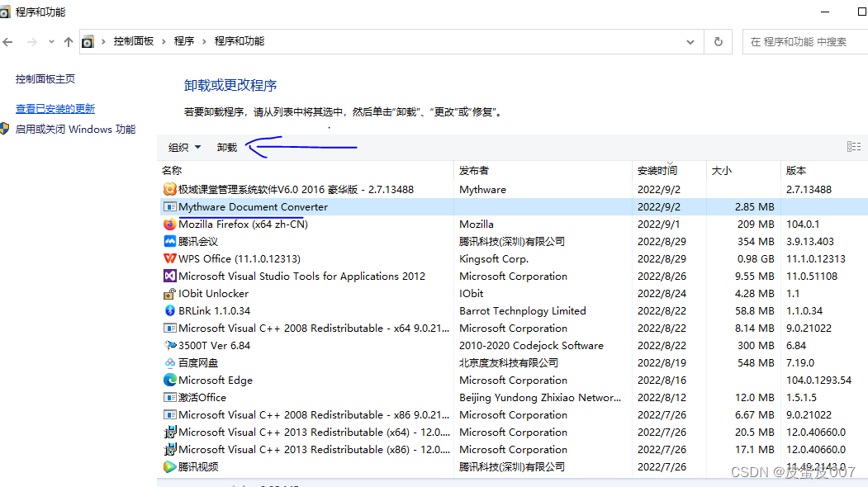This screenshot has height=487, width=868.
Task: Sort by 安装时间 column header
Action: pos(657,170)
